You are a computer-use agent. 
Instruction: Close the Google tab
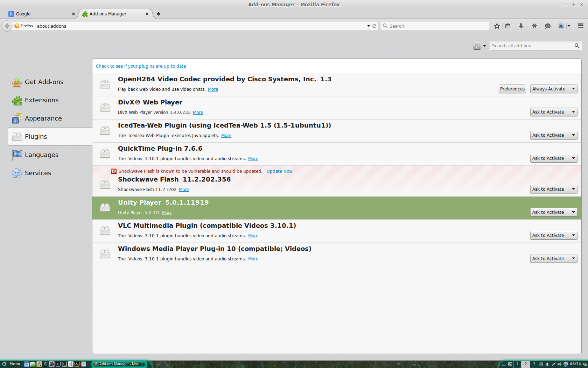pyautogui.click(x=73, y=14)
